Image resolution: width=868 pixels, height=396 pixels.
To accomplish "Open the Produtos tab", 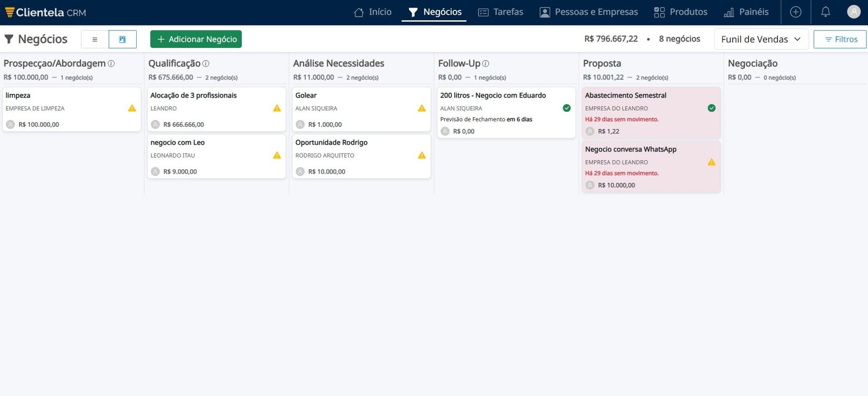I will pos(681,12).
